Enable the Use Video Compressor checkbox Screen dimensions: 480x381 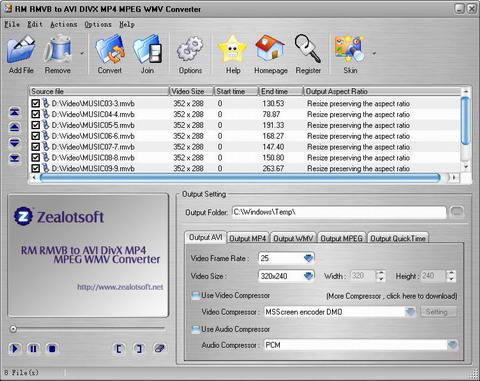196,296
